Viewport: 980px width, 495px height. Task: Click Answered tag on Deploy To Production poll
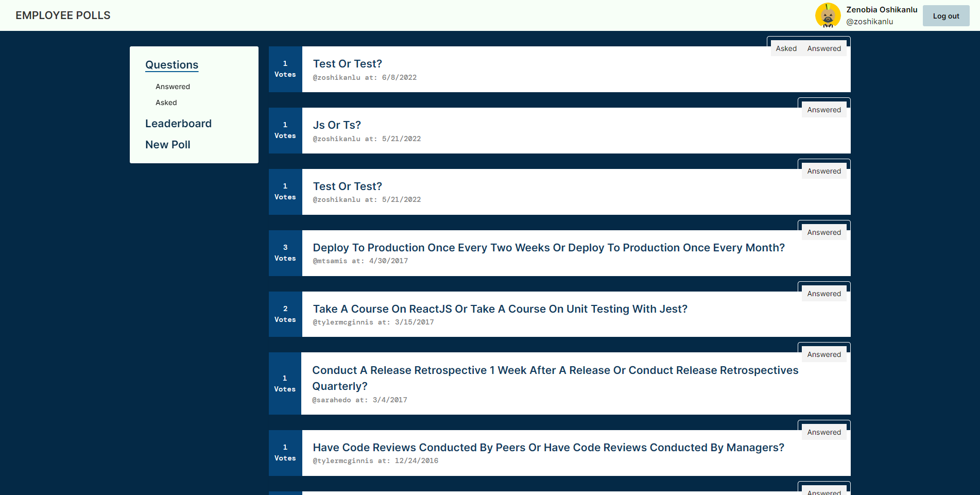click(824, 232)
